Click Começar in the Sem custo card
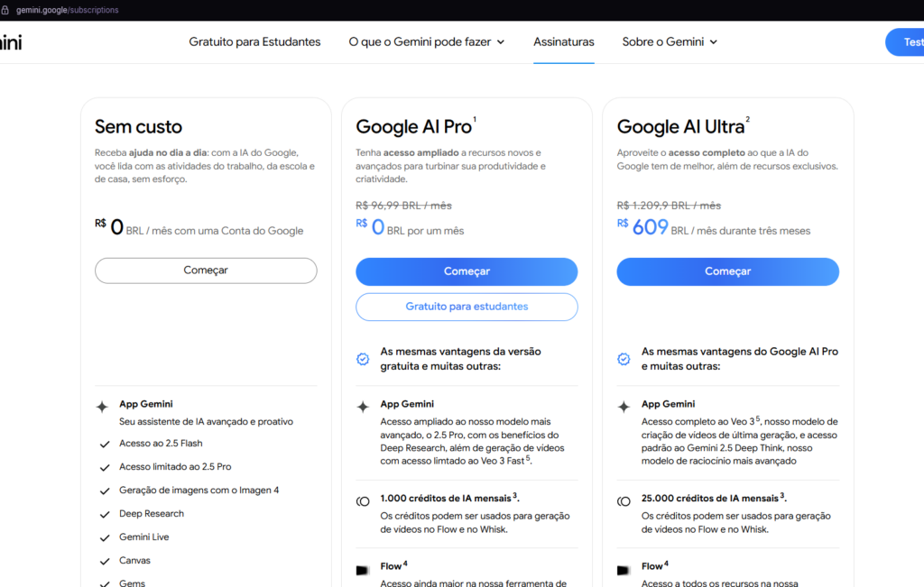The image size is (924, 587). coord(205,271)
